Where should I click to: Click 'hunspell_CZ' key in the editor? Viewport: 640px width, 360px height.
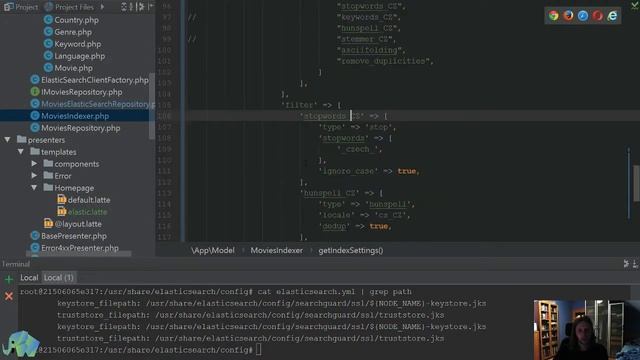click(330, 193)
